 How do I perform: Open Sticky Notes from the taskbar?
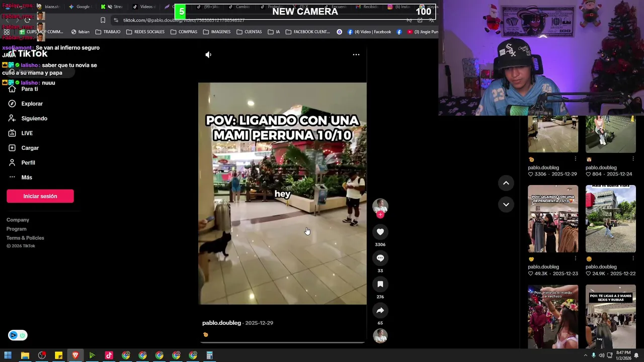[x=58, y=355]
